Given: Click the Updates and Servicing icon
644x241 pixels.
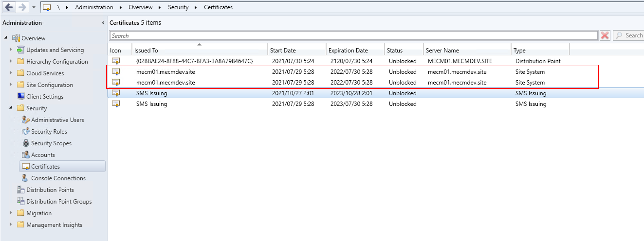Looking at the screenshot, I should point(21,50).
